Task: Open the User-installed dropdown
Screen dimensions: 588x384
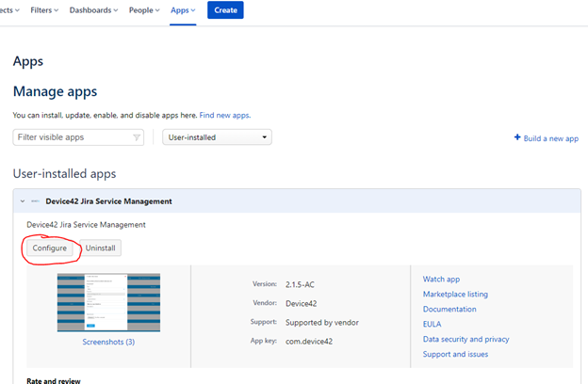Action: click(x=217, y=137)
